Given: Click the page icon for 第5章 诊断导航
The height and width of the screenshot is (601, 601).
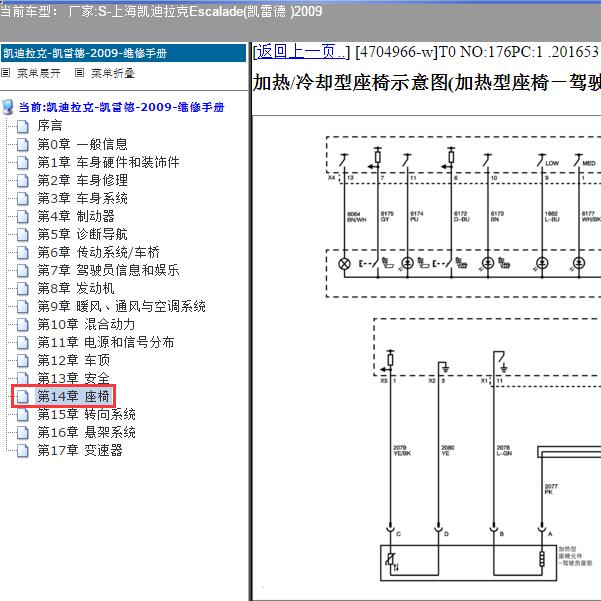Looking at the screenshot, I should 23,235.
